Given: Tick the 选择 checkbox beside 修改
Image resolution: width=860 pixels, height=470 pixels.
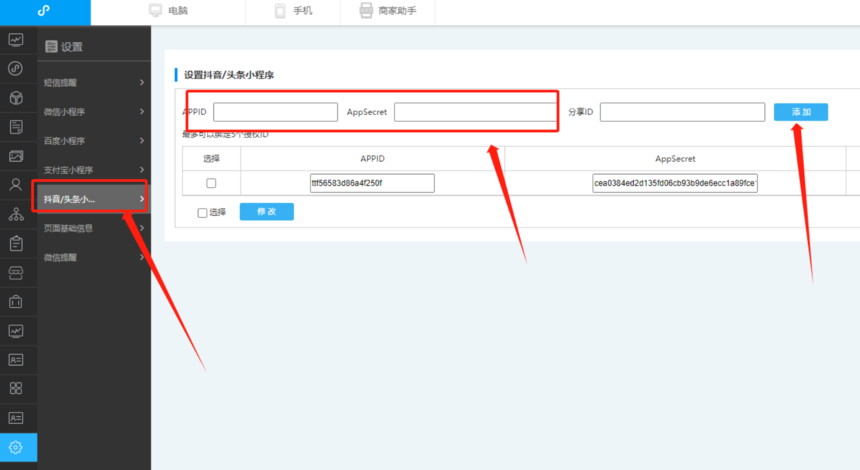Looking at the screenshot, I should (202, 213).
